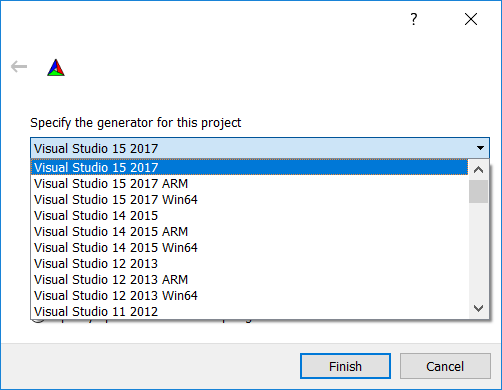Select Visual Studio 15 2017 highlighted entry

[x=249, y=167]
